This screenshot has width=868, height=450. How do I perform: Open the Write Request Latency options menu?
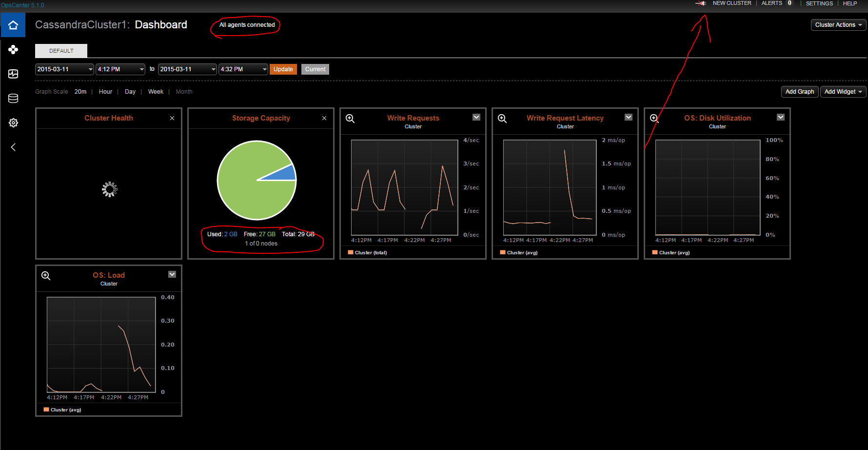629,117
